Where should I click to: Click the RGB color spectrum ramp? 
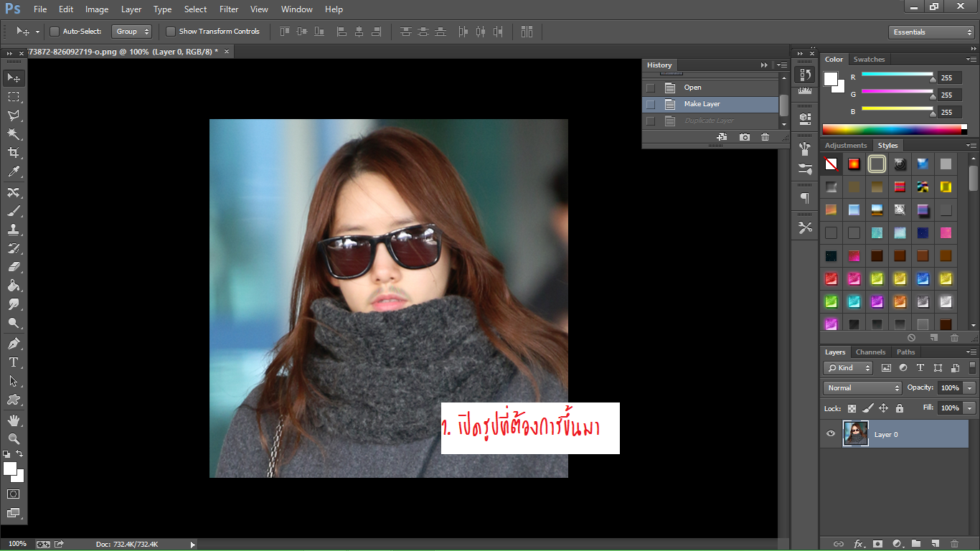pyautogui.click(x=892, y=130)
